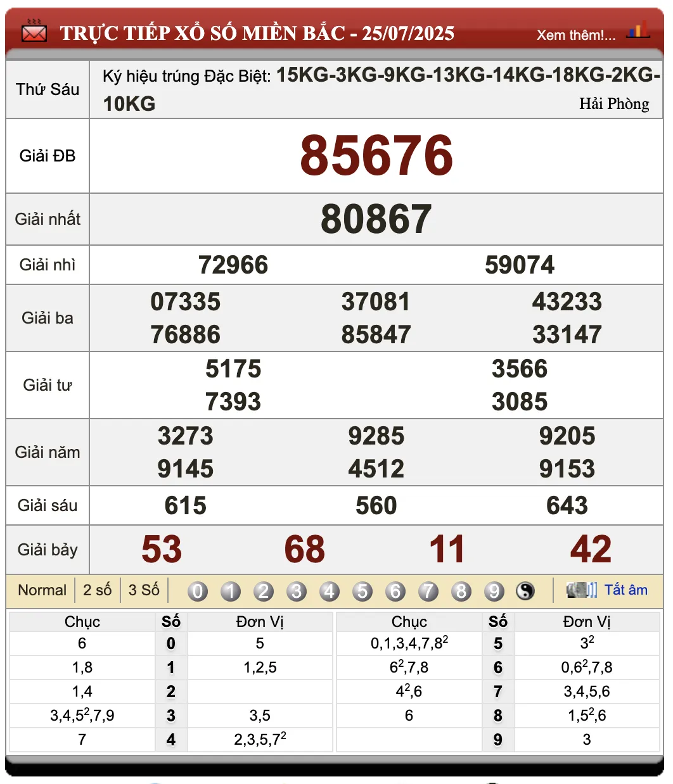Select number ball 7 in the toolbar
The image size is (673, 784).
428,591
